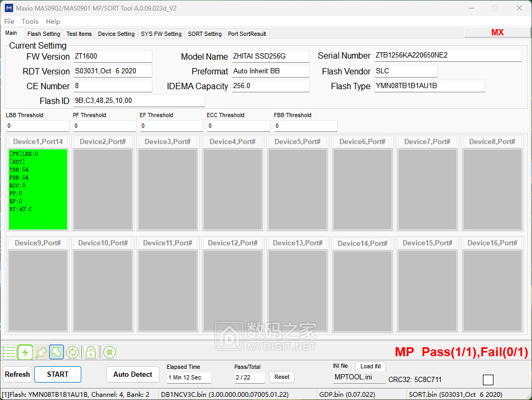532x400 pixels.
Task: Go to the Device Setting tab
Action: pos(116,34)
